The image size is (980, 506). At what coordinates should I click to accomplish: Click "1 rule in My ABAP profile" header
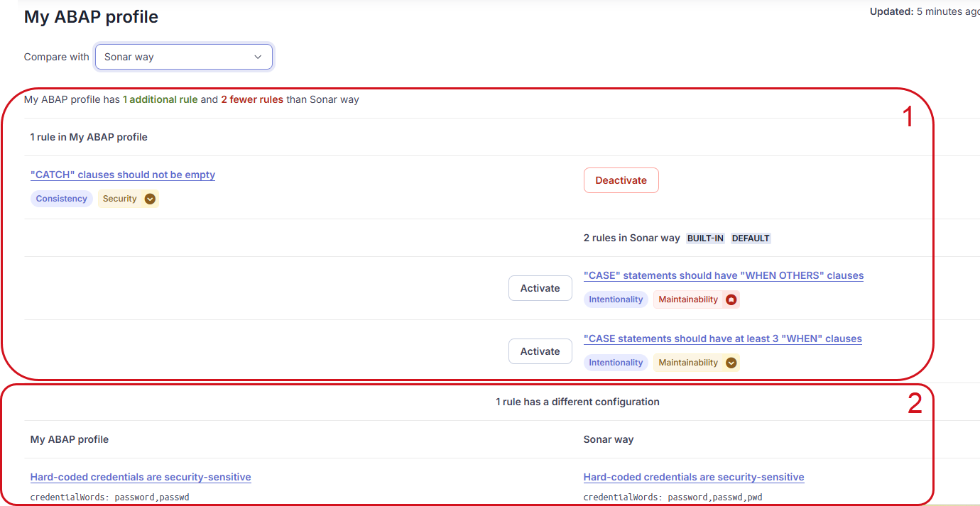[89, 137]
